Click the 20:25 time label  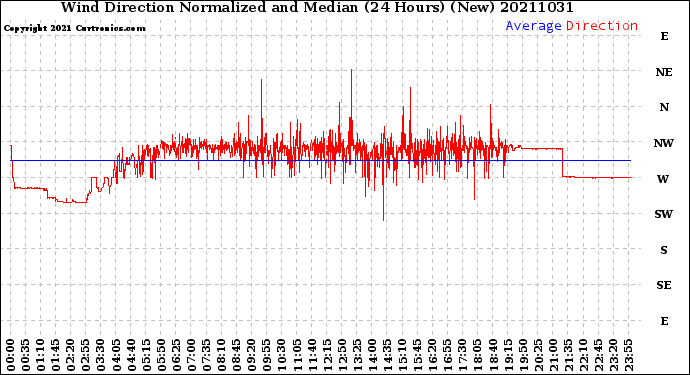pos(538,355)
